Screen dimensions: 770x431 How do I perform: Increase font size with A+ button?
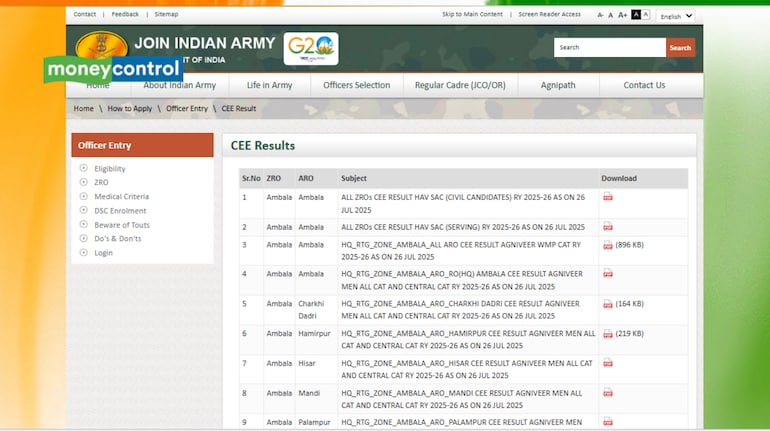623,15
